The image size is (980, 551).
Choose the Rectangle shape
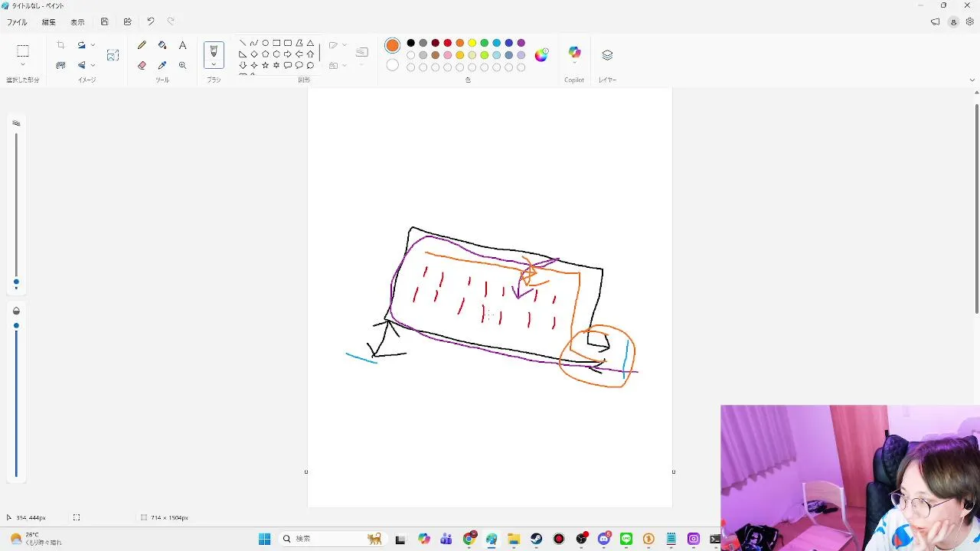click(276, 43)
